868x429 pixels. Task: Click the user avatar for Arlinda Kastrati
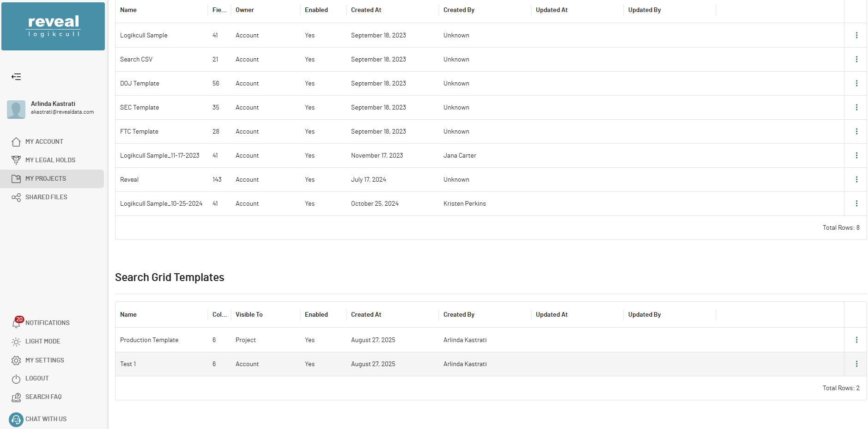coord(16,110)
